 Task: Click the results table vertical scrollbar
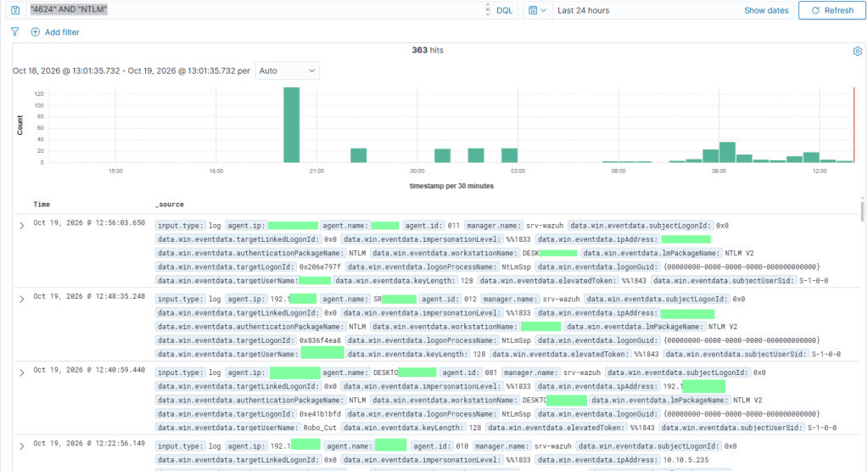[862, 211]
